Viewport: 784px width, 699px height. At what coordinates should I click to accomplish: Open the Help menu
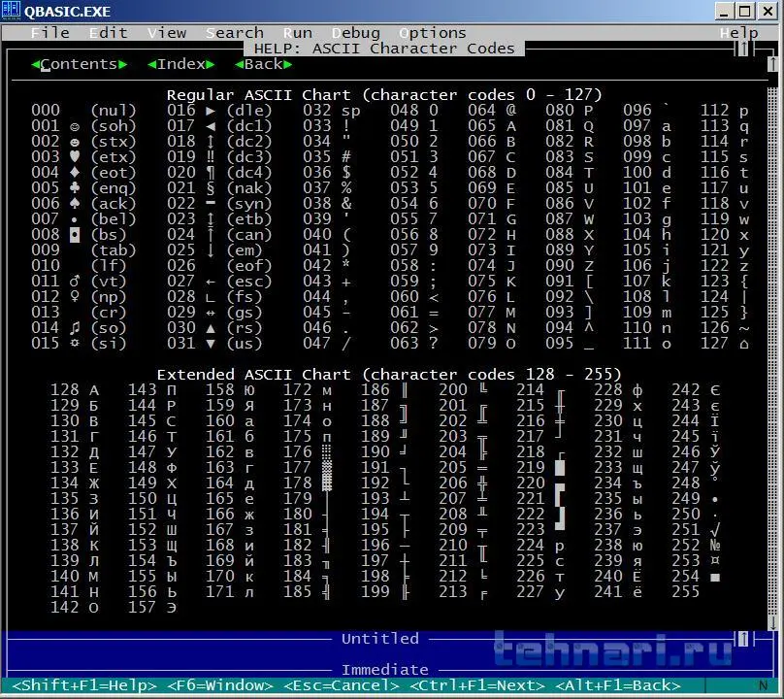[739, 33]
